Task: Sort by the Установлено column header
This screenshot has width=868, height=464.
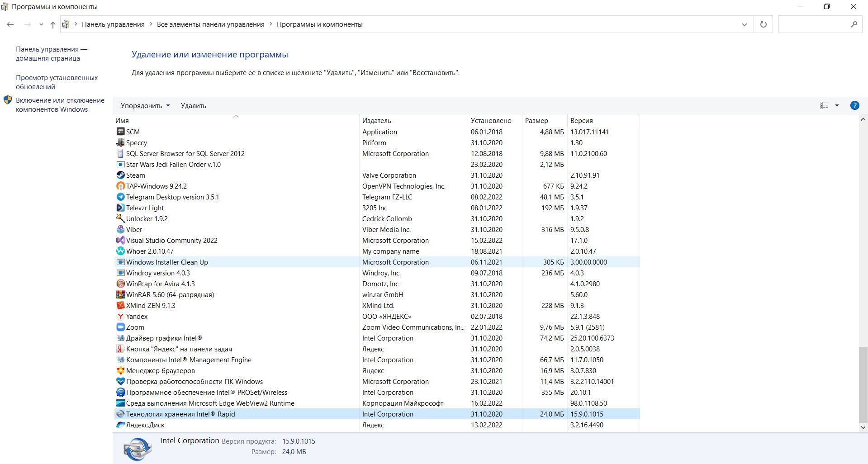Action: point(495,121)
